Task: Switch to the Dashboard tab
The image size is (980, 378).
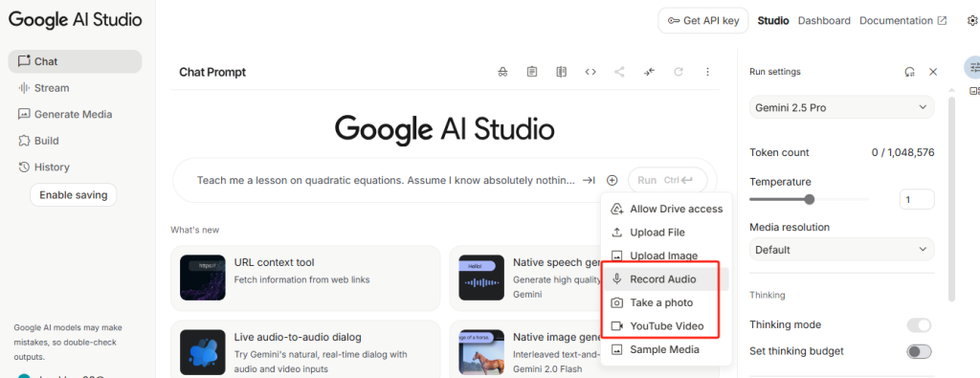Action: coord(824,21)
